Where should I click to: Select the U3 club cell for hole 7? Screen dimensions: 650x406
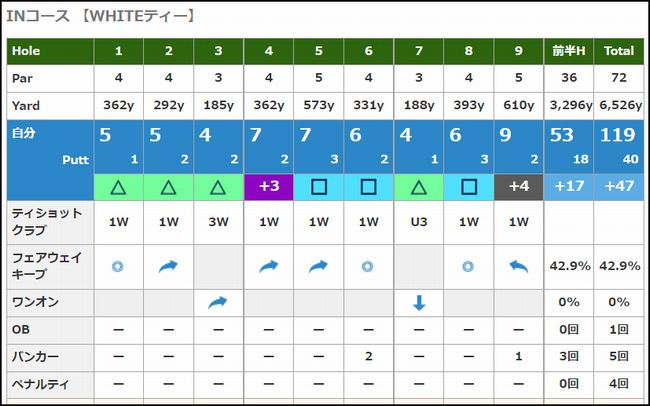(418, 222)
